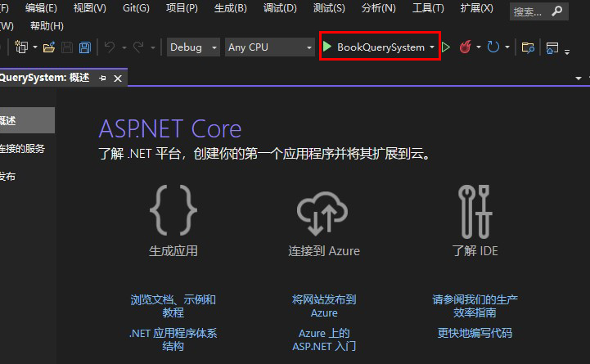
Task: Open 请参阅我们的生产效率指南 link
Action: (475, 306)
